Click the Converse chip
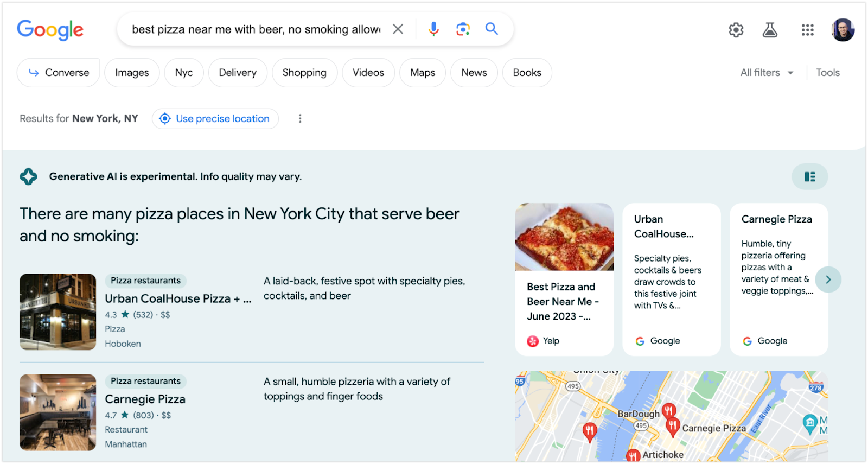Image resolution: width=868 pixels, height=464 pixels. click(59, 73)
